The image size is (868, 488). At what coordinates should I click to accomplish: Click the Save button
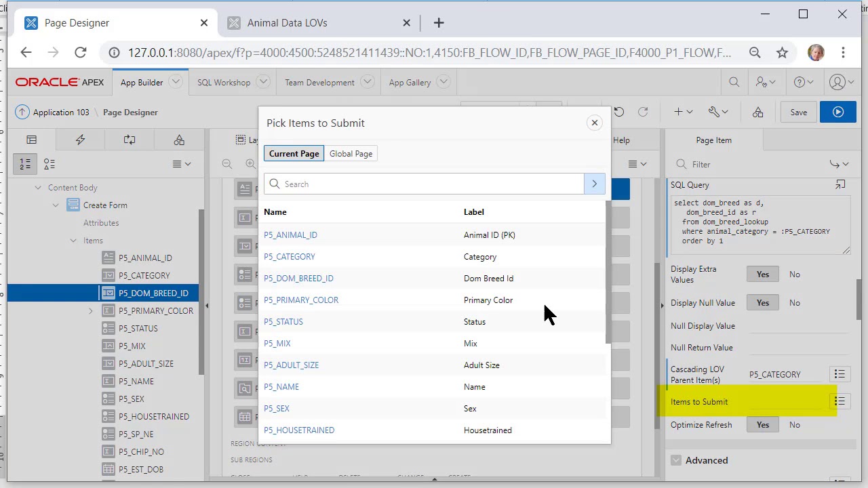coord(799,112)
